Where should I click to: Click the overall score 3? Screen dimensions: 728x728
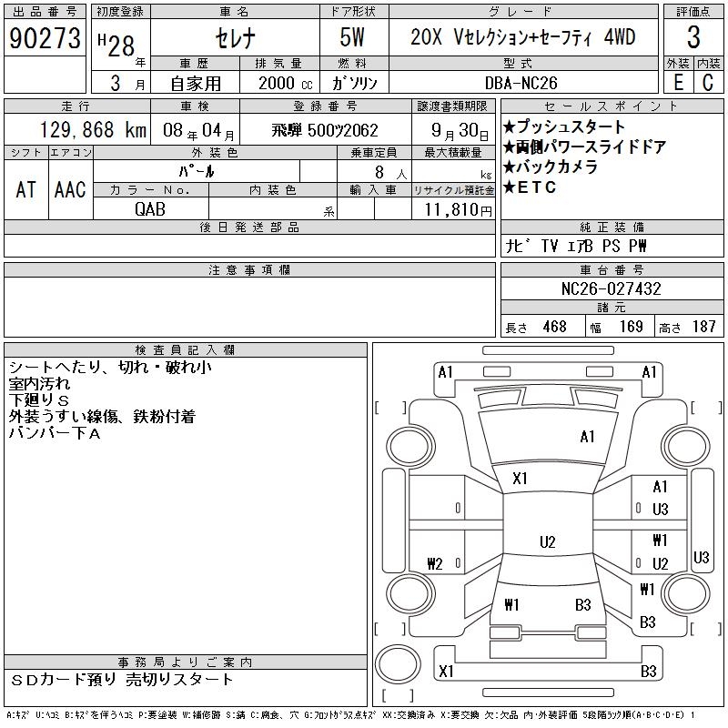(693, 37)
